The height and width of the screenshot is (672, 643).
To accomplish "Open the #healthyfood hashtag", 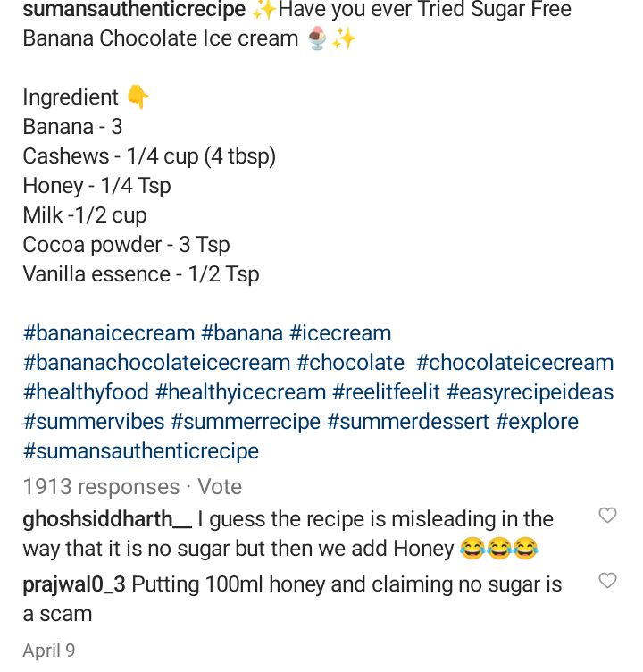I will [x=86, y=392].
